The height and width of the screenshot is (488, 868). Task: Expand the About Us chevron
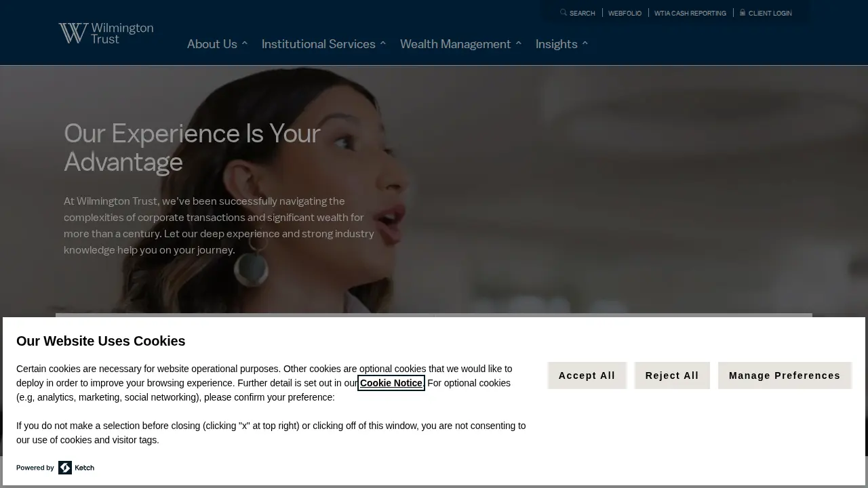(x=245, y=44)
